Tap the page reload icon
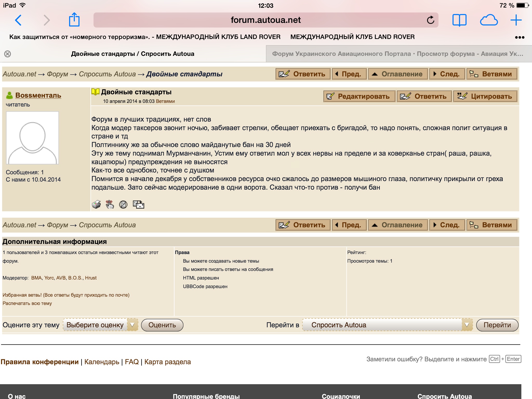Screen dimensions: 532x399 pos(430,20)
